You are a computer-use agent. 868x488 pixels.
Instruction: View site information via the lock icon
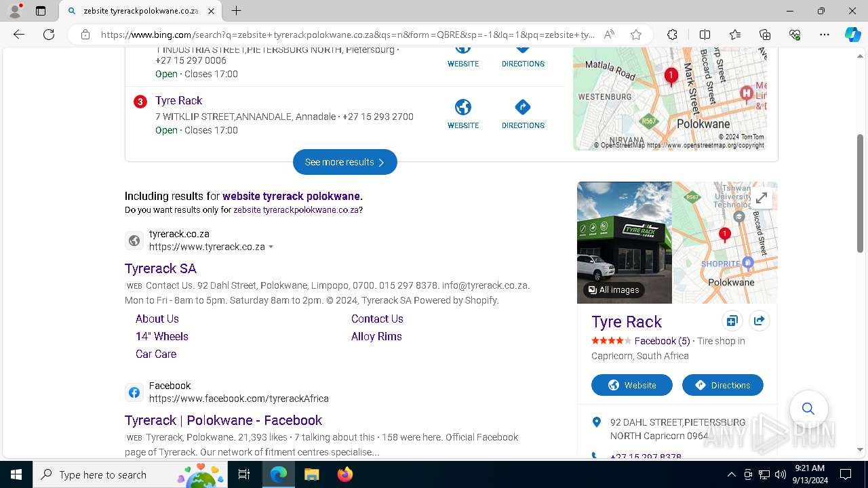point(85,35)
